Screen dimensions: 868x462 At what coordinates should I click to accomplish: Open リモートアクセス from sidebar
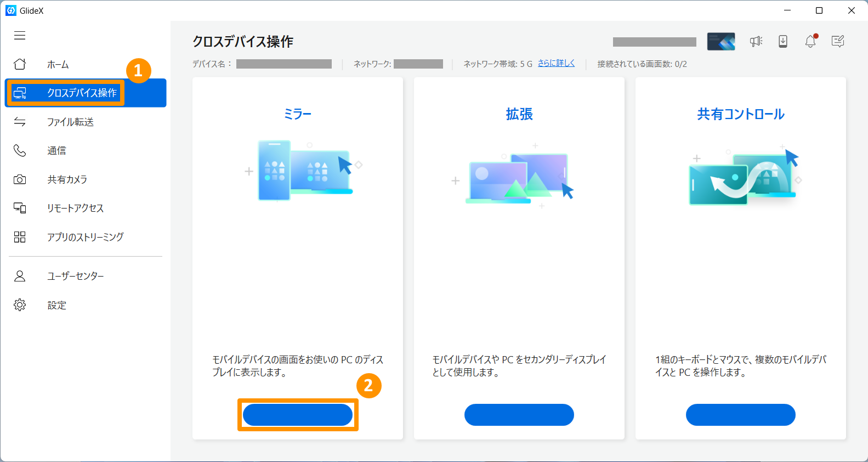click(75, 208)
